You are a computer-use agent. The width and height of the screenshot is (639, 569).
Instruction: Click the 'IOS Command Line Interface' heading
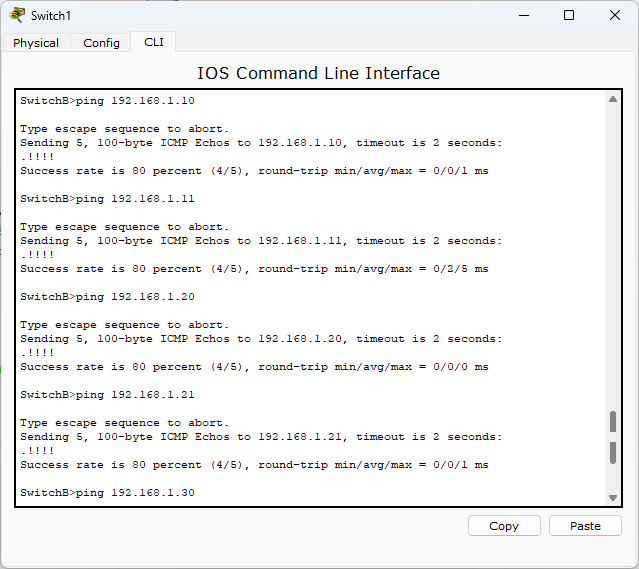click(x=319, y=73)
